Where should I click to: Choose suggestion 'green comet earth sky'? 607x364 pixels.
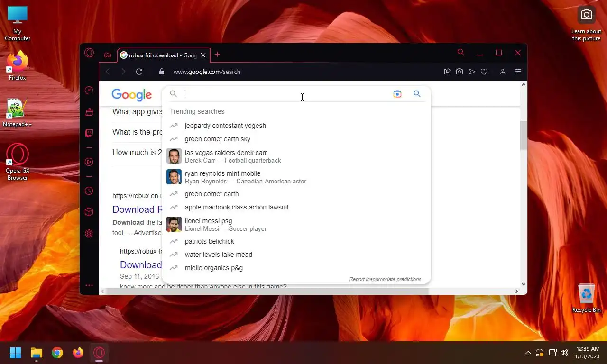tap(296, 139)
